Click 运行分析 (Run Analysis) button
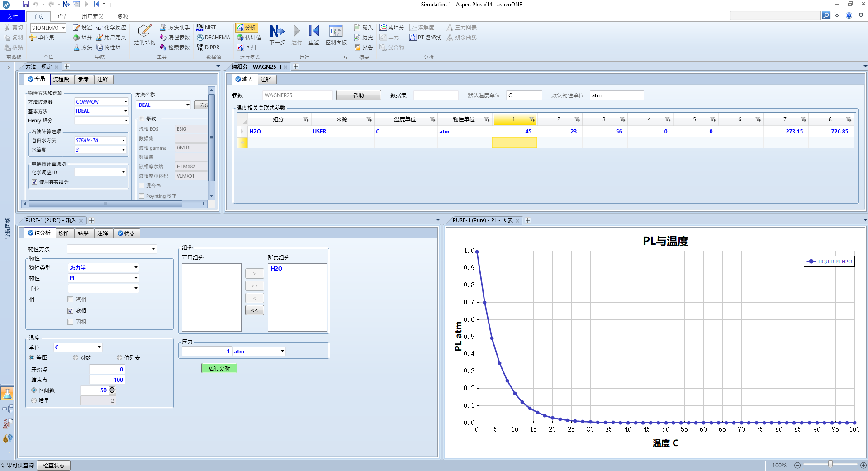868x471 pixels. pyautogui.click(x=219, y=368)
